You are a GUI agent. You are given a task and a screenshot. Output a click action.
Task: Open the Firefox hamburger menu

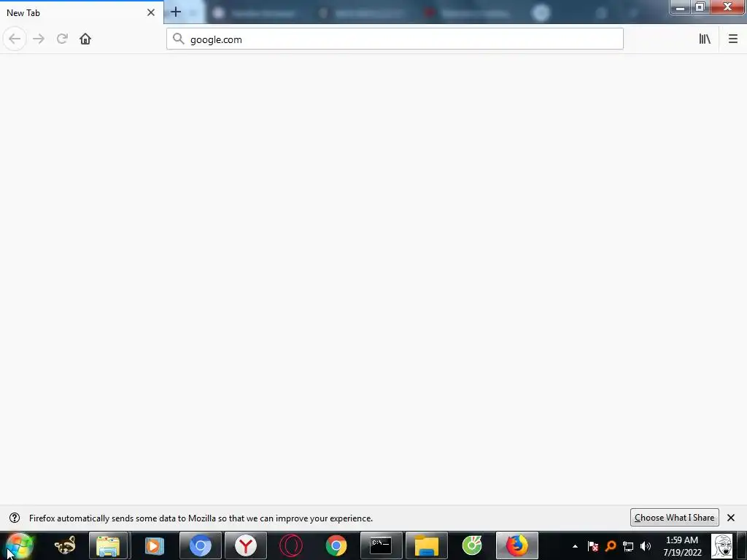pyautogui.click(x=732, y=39)
